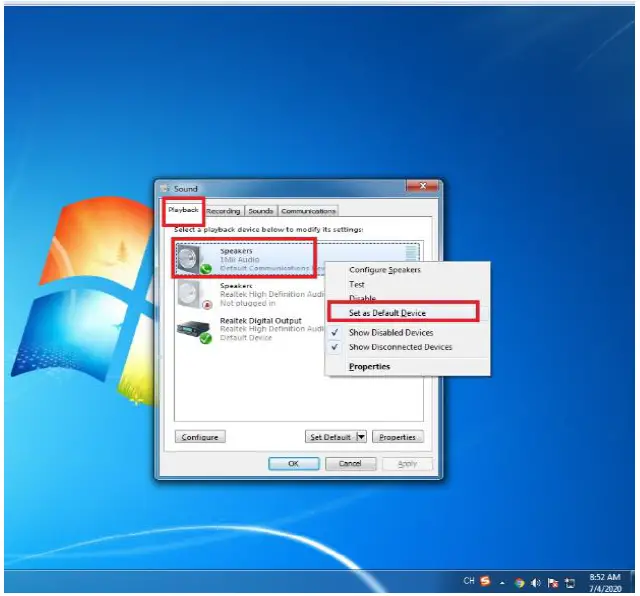This screenshot has height=596, width=640.
Task: Open the Action Center flag icon
Action: click(553, 583)
